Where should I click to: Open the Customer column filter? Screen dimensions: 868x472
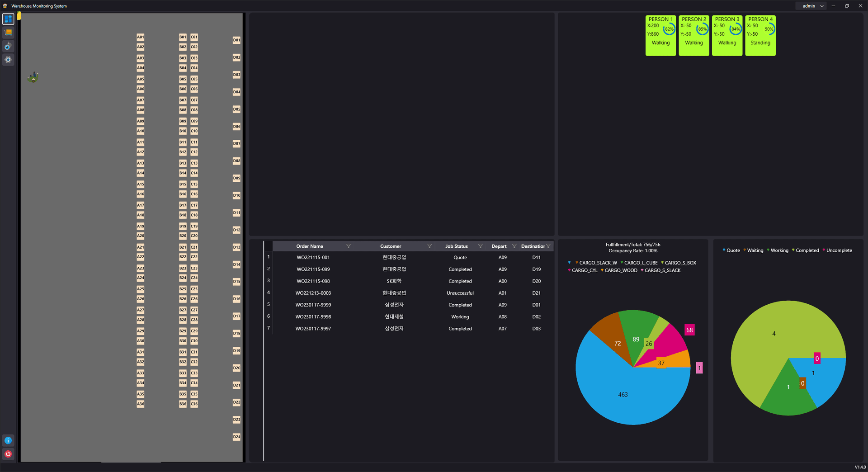click(429, 246)
